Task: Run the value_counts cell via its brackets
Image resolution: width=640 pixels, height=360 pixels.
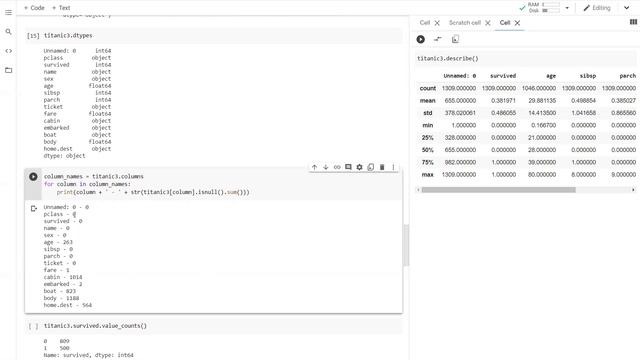Action: [x=33, y=326]
